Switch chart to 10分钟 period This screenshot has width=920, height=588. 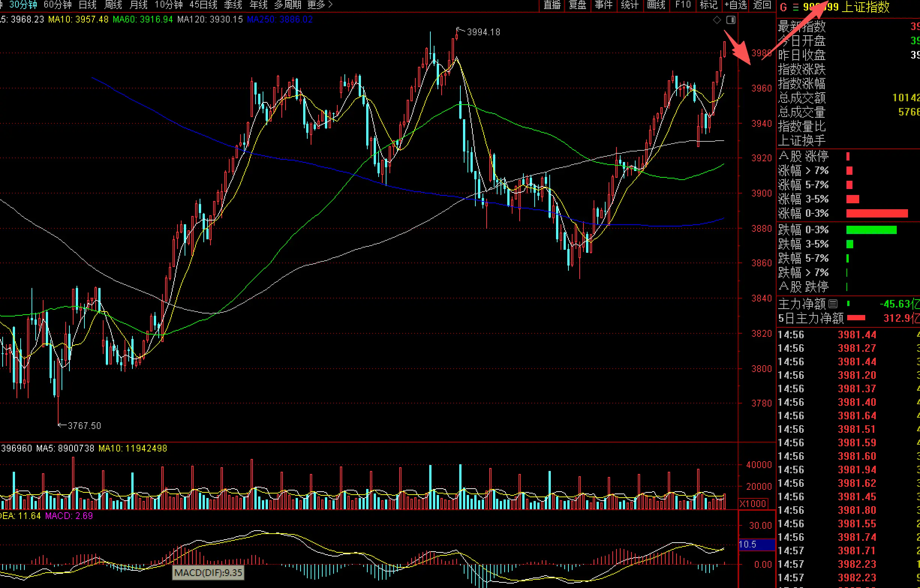(168, 4)
